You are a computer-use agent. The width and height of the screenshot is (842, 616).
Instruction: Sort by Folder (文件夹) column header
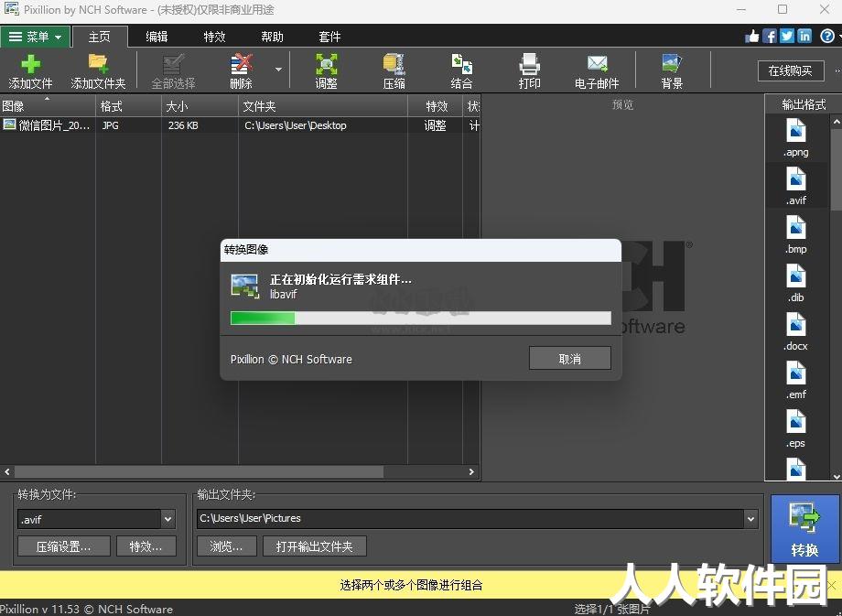323,106
